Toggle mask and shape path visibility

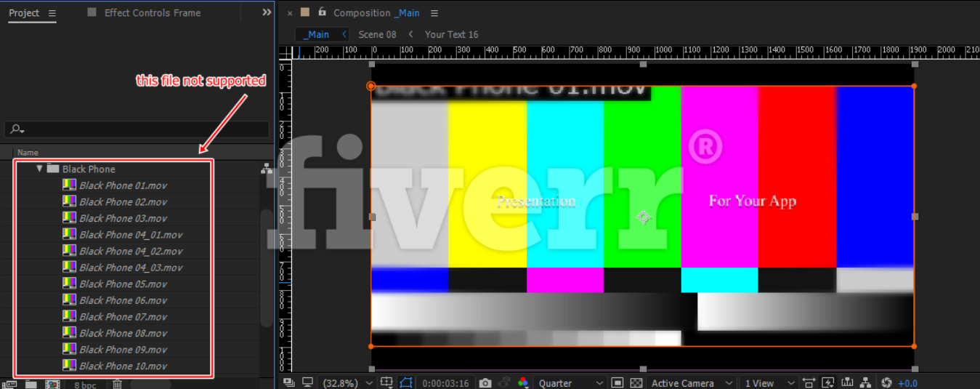click(x=405, y=382)
